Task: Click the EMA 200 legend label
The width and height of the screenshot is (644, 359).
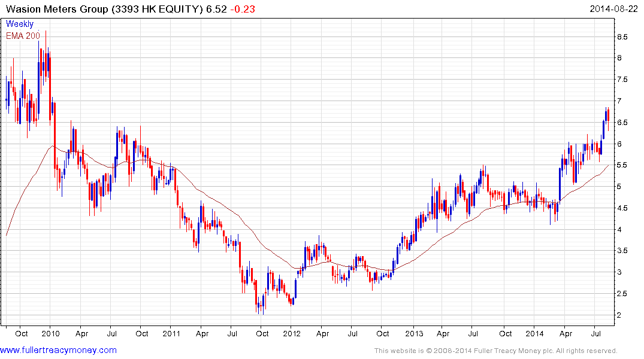Action: coord(23,36)
